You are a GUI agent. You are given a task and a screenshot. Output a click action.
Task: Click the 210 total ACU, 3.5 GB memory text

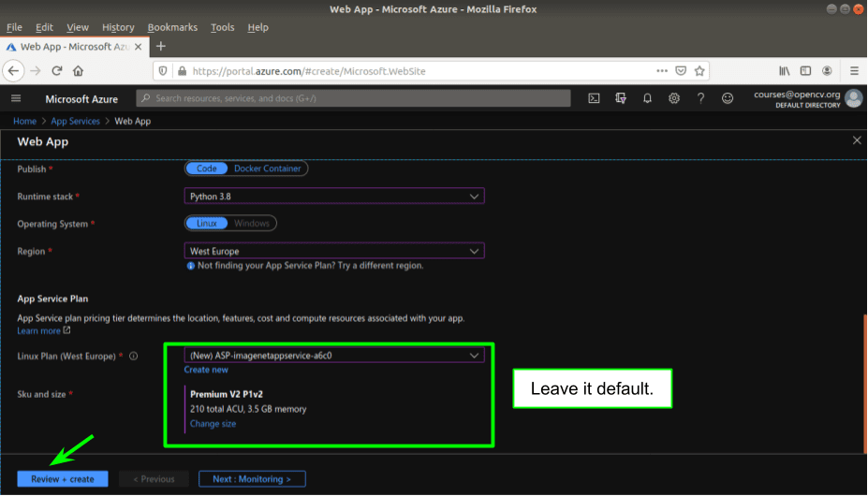(x=248, y=409)
